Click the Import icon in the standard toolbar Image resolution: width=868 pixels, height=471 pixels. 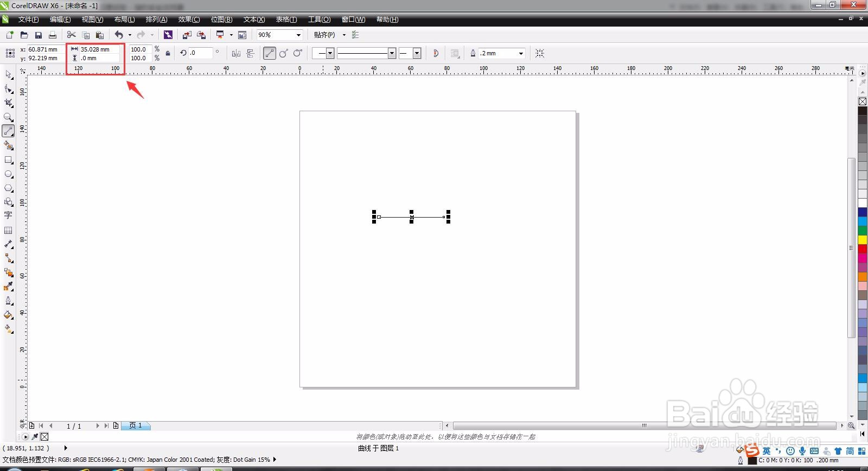click(x=187, y=35)
